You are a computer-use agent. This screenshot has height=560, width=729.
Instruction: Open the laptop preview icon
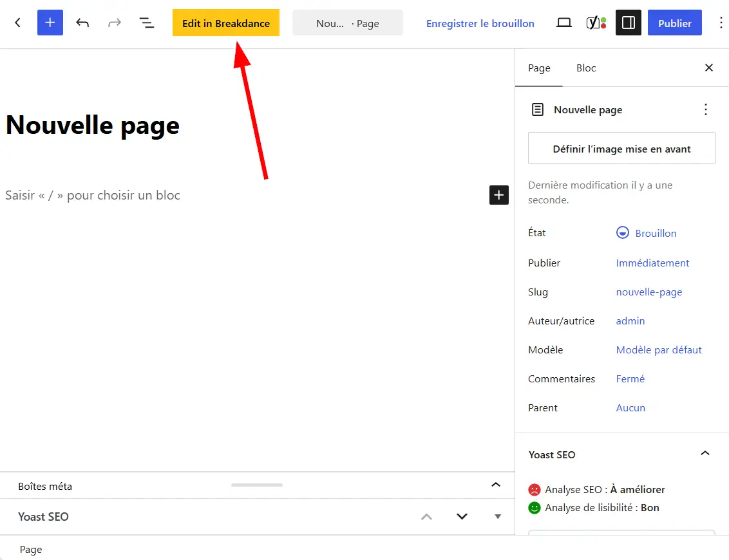click(x=564, y=23)
